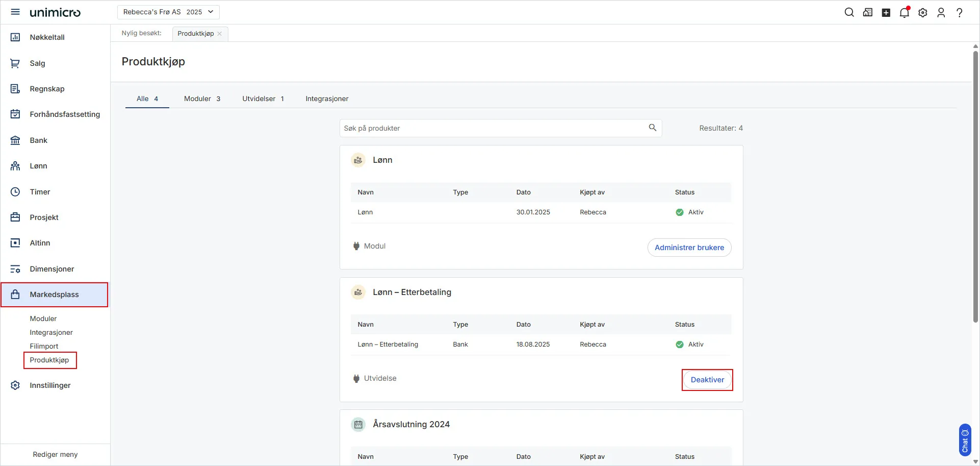
Task: Click the help question mark icon
Action: click(x=959, y=13)
